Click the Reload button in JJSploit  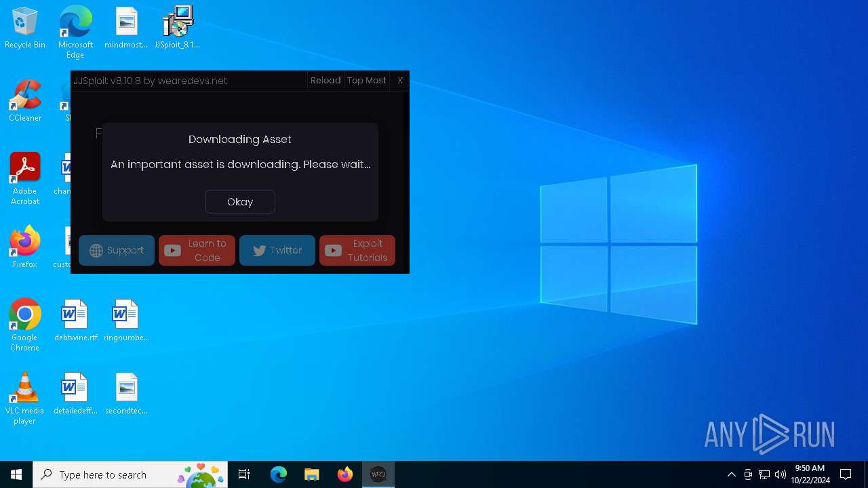(325, 81)
